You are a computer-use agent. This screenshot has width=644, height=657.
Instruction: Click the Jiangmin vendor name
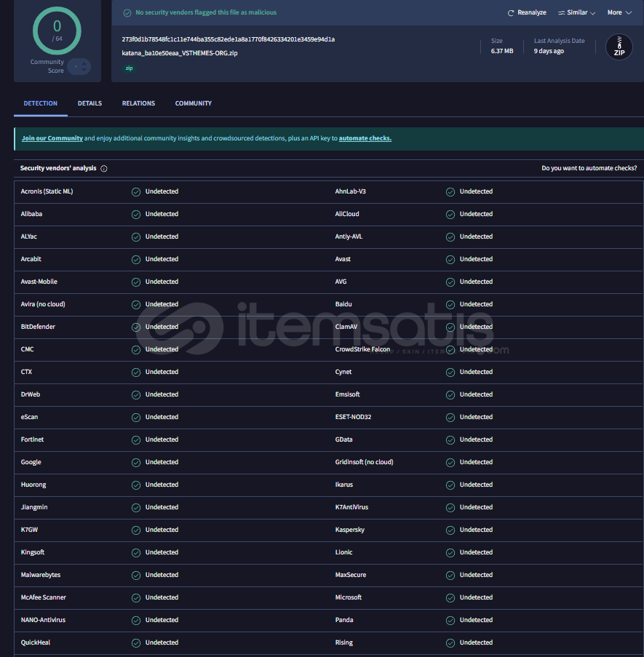(x=34, y=507)
